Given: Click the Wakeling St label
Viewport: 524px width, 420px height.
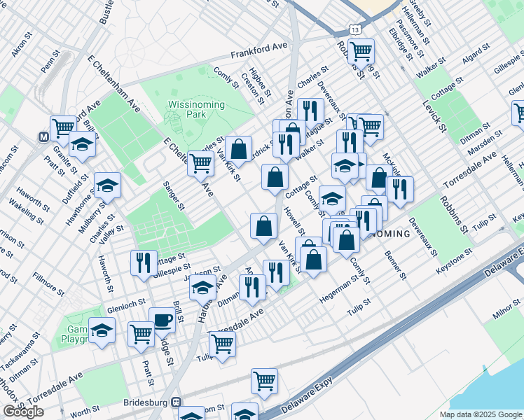Looking at the screenshot, I should point(27,211).
